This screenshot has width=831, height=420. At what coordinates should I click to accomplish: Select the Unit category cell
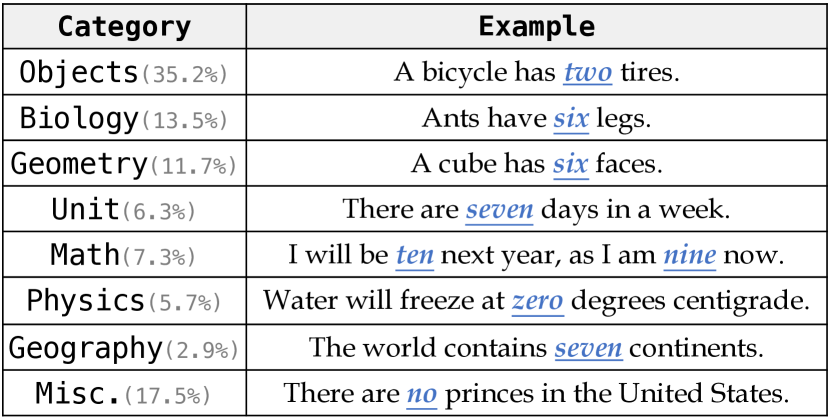click(x=124, y=209)
